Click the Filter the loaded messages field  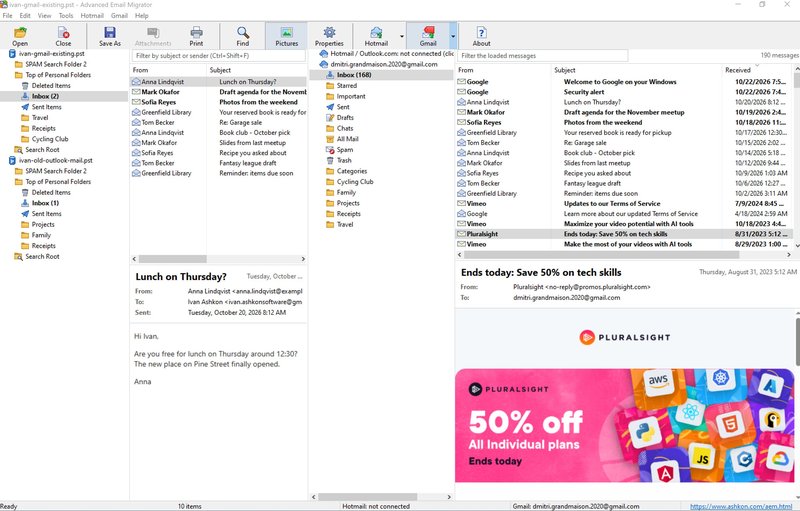click(543, 56)
